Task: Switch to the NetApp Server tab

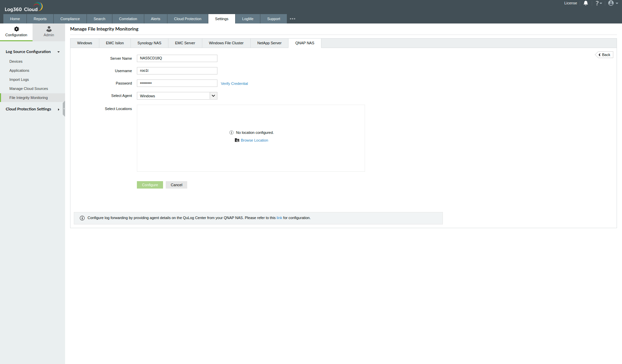Action: click(x=269, y=43)
